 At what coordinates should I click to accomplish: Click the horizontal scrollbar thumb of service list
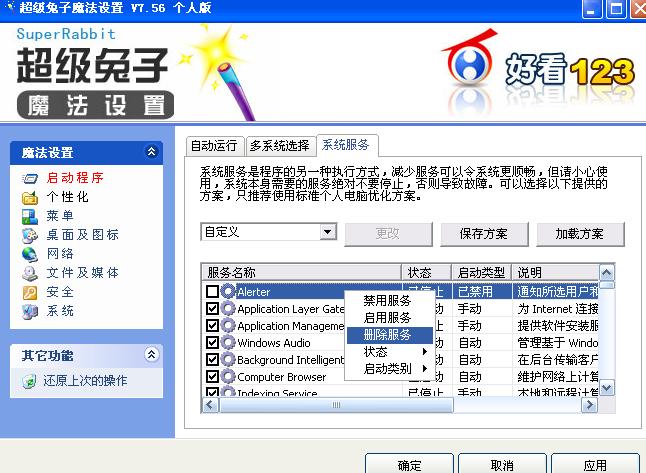pyautogui.click(x=336, y=405)
